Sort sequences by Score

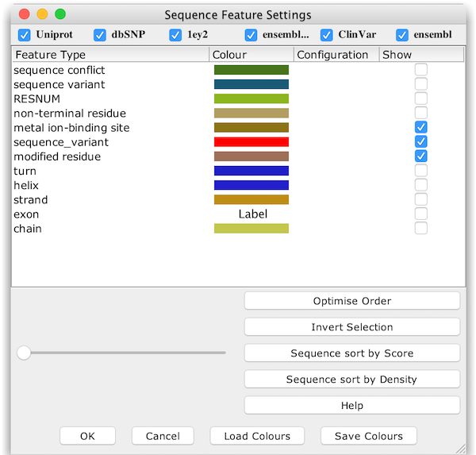(x=351, y=353)
